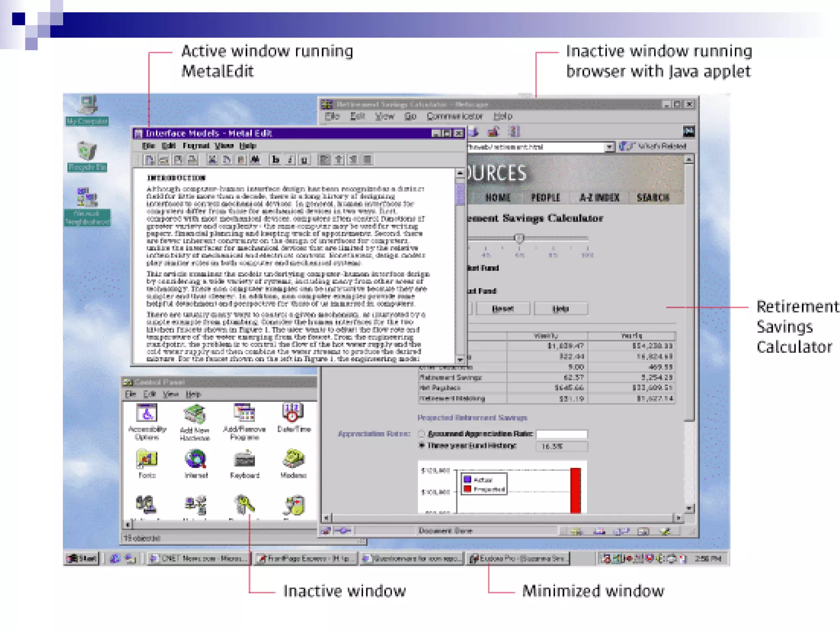
Task: Click the Assumed Appreciation Rate input field
Action: point(562,434)
